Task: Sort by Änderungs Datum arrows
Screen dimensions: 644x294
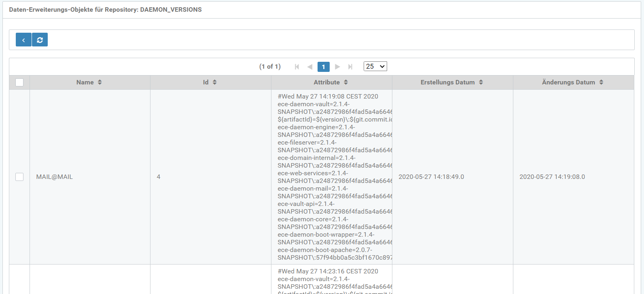Action: coord(601,82)
